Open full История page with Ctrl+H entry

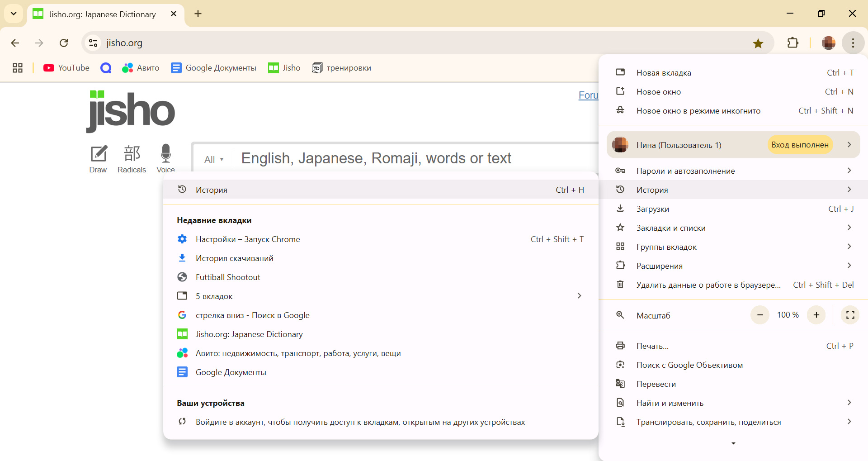380,190
